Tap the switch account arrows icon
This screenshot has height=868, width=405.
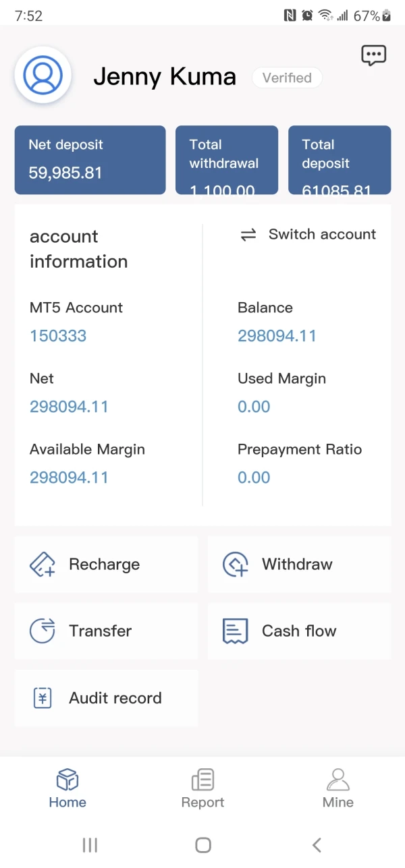[x=248, y=235]
